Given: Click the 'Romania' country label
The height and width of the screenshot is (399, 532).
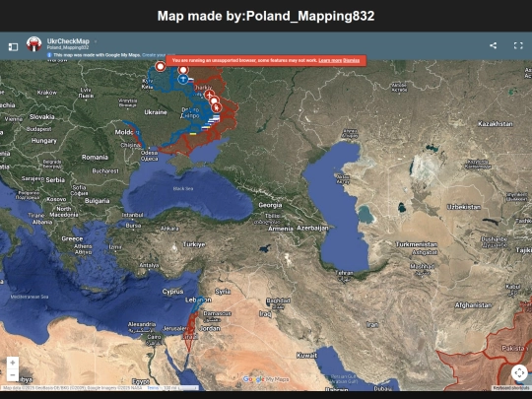Looking at the screenshot, I should (95, 157).
